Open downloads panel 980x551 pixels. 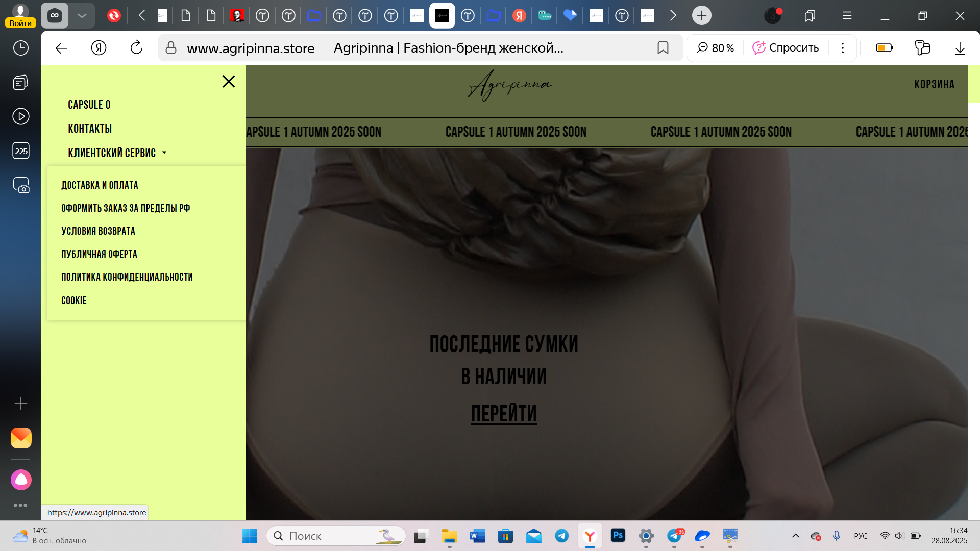[960, 48]
